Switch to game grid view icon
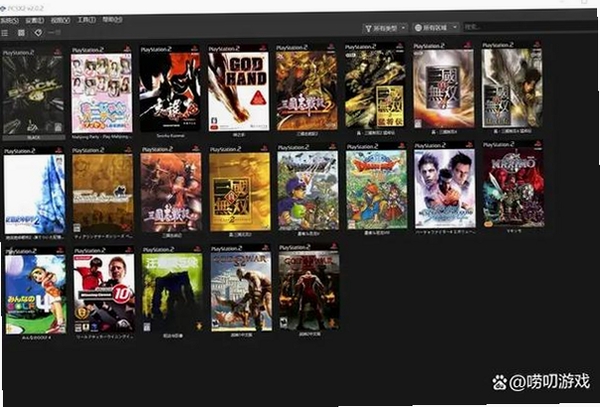The image size is (600, 407). point(21,33)
